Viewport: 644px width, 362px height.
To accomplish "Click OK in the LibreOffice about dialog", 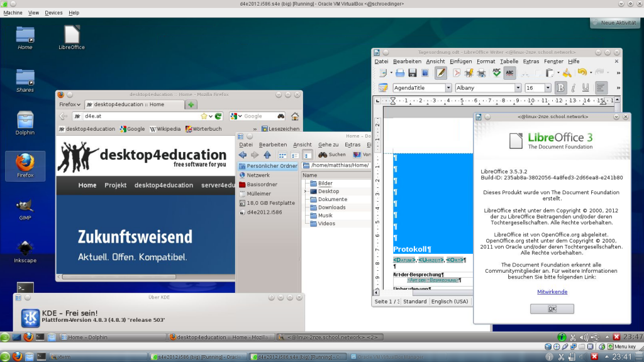I will pos(552,309).
